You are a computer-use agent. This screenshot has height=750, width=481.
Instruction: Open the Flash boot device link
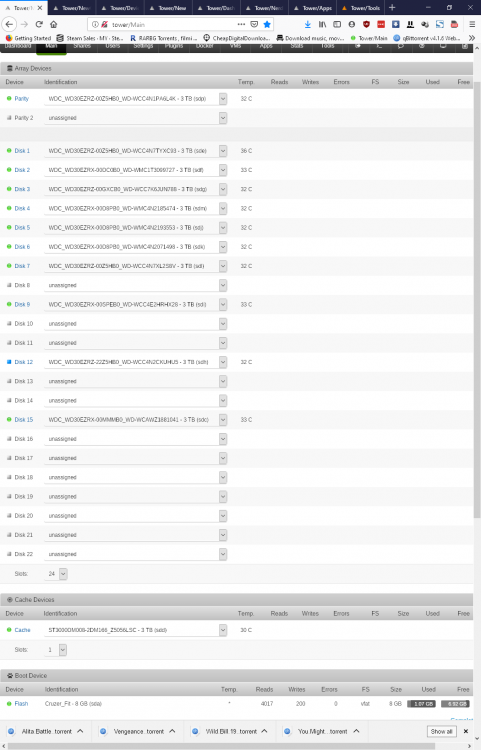(22, 704)
